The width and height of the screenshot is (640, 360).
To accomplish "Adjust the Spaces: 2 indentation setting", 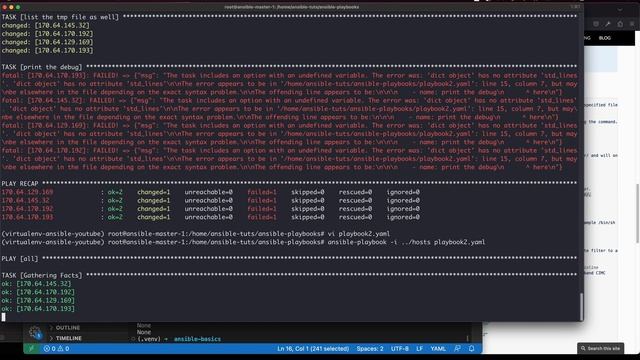I will point(370,349).
